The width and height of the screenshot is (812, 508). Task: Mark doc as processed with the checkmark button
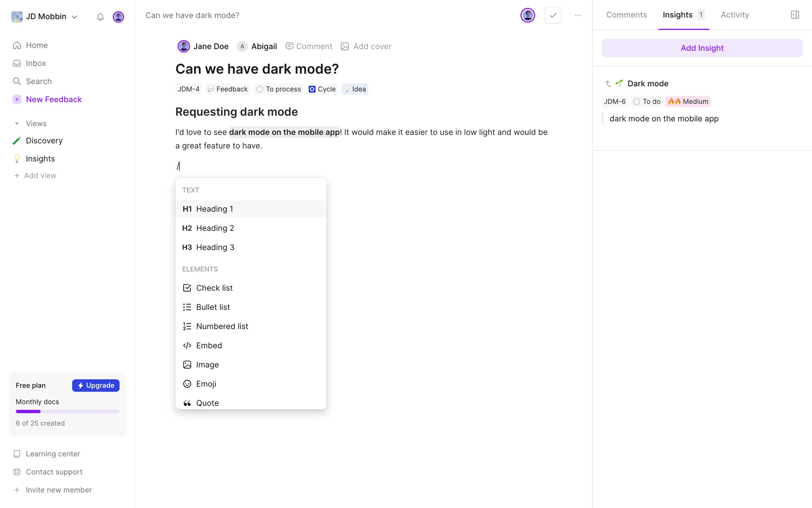553,15
